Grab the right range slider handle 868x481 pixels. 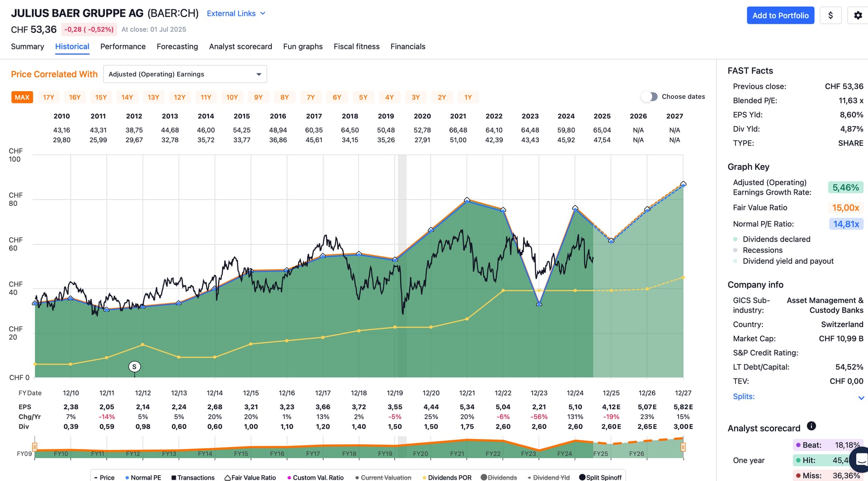[683, 447]
